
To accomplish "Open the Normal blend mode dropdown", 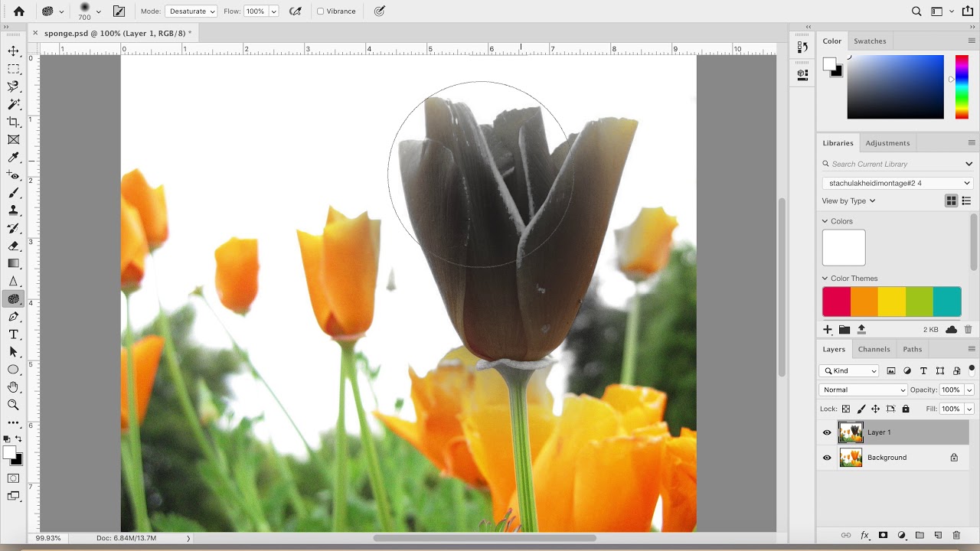I will pyautogui.click(x=863, y=390).
